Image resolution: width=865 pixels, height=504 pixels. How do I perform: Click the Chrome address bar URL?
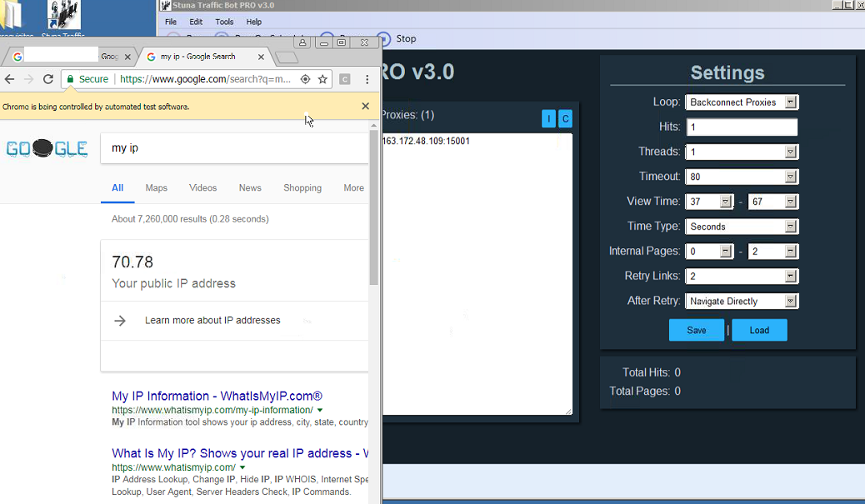[205, 79]
